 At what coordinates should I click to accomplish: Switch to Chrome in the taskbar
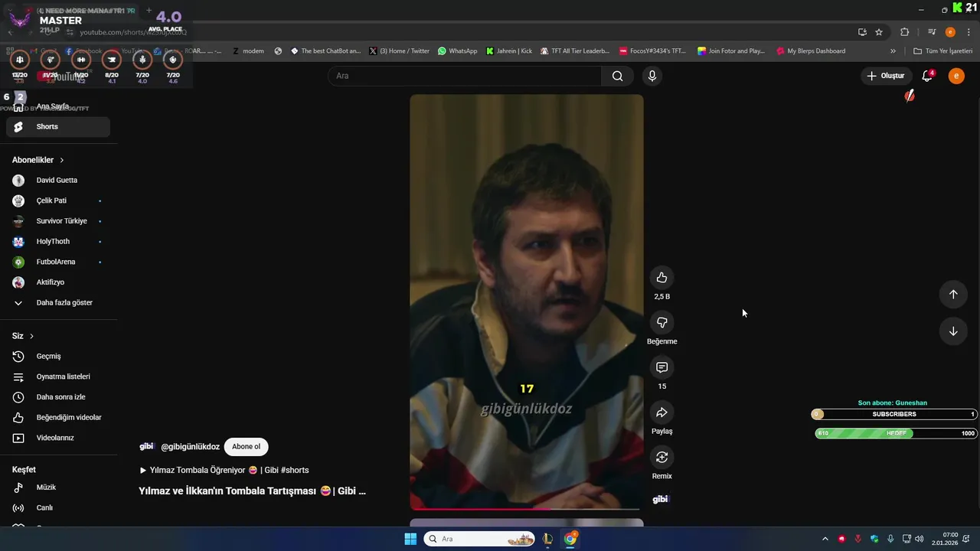coord(570,539)
